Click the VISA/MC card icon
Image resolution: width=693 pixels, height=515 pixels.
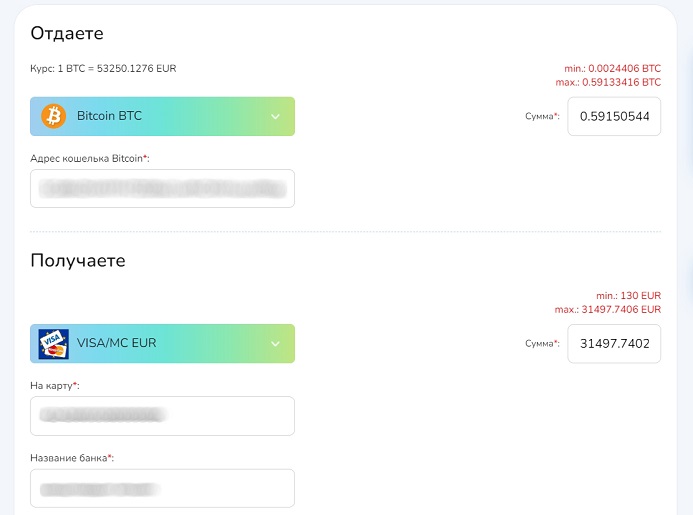[x=53, y=344]
